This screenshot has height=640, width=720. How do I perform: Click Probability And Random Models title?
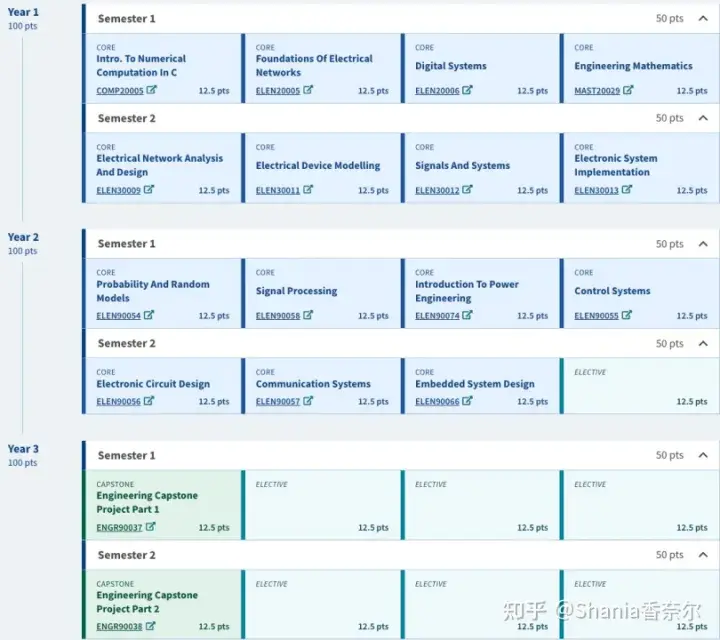[x=153, y=291]
